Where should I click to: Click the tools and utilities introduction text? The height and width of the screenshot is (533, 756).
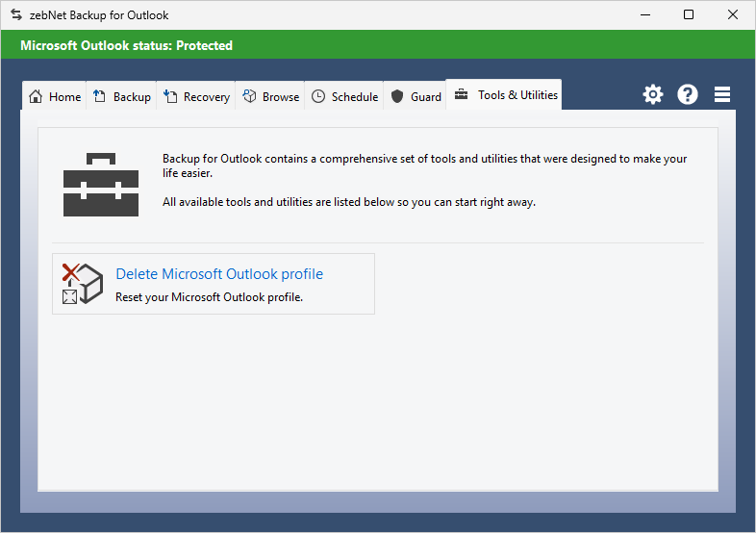click(x=424, y=166)
